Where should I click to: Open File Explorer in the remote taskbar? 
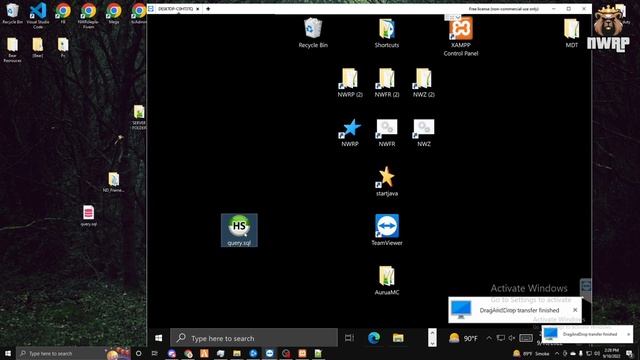(x=398, y=338)
